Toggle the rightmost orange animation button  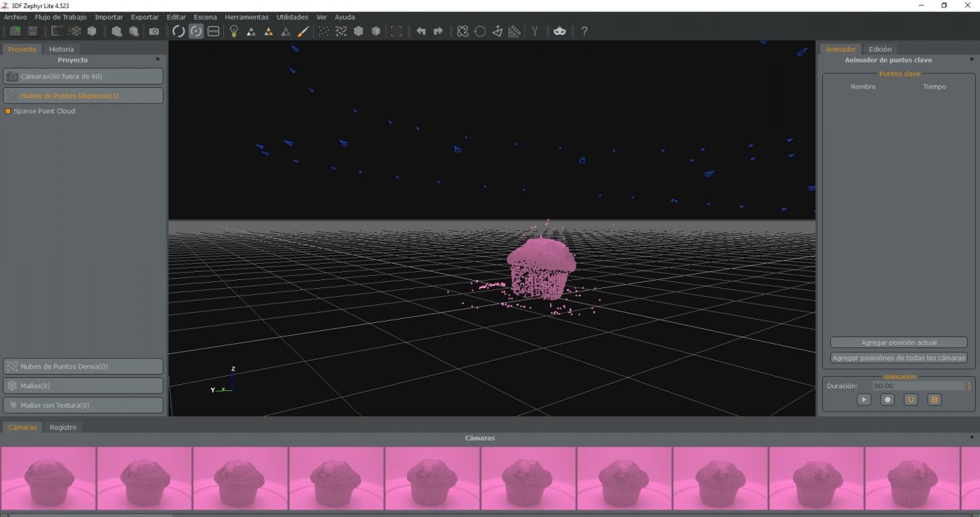934,400
